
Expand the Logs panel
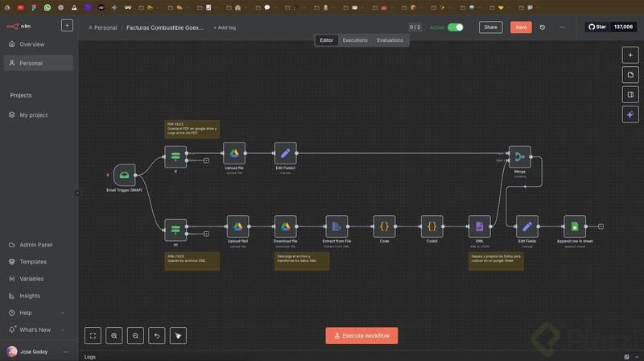point(637,357)
